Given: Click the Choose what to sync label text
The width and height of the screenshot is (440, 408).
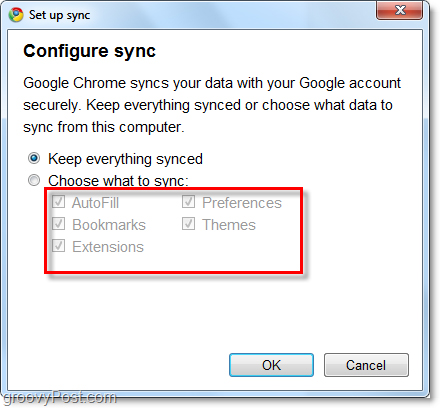Looking at the screenshot, I should 118,181.
